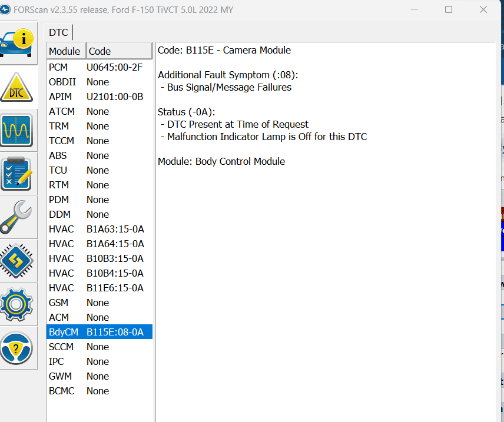The width and height of the screenshot is (504, 422).
Task: Click the 'Code: B115E - Camera Module' text
Action: pos(224,51)
